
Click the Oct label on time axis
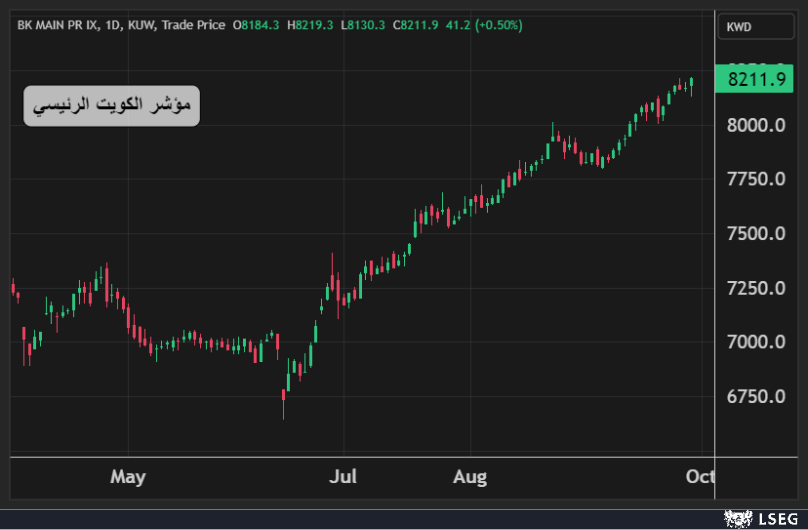tap(702, 477)
